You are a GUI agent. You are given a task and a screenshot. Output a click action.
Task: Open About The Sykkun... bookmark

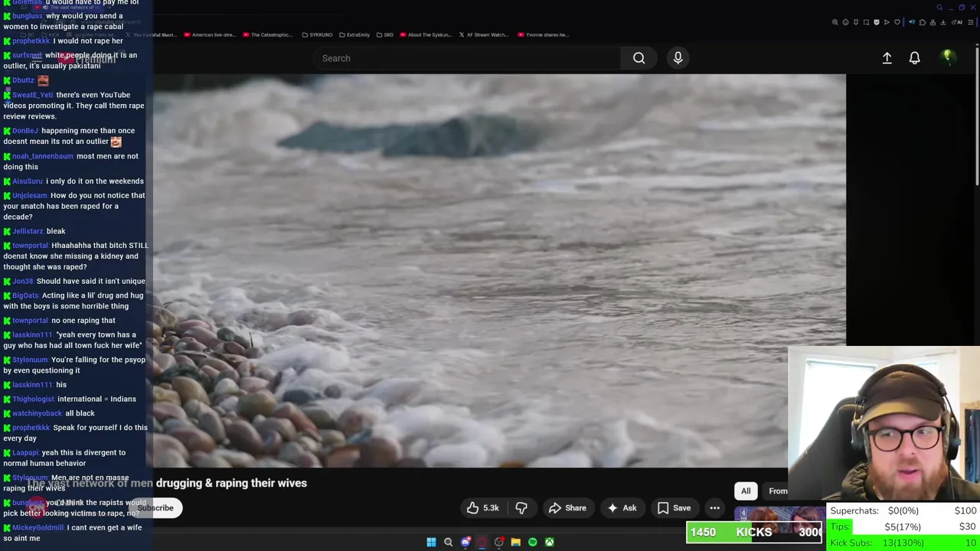tap(426, 34)
